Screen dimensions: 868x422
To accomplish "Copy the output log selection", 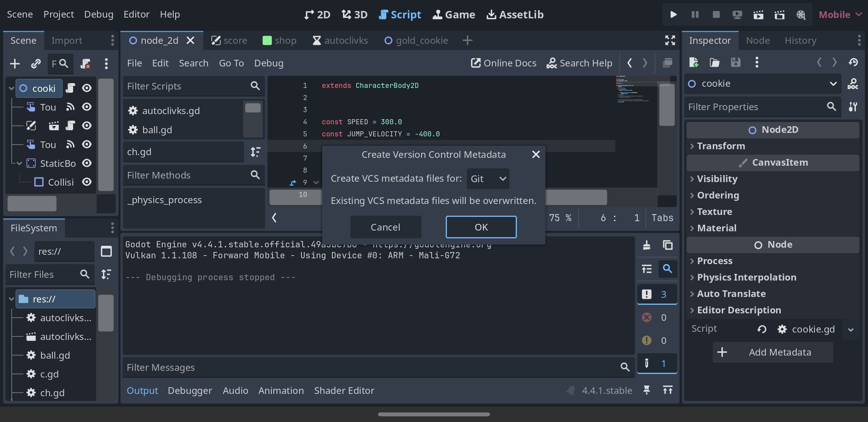I will 668,245.
